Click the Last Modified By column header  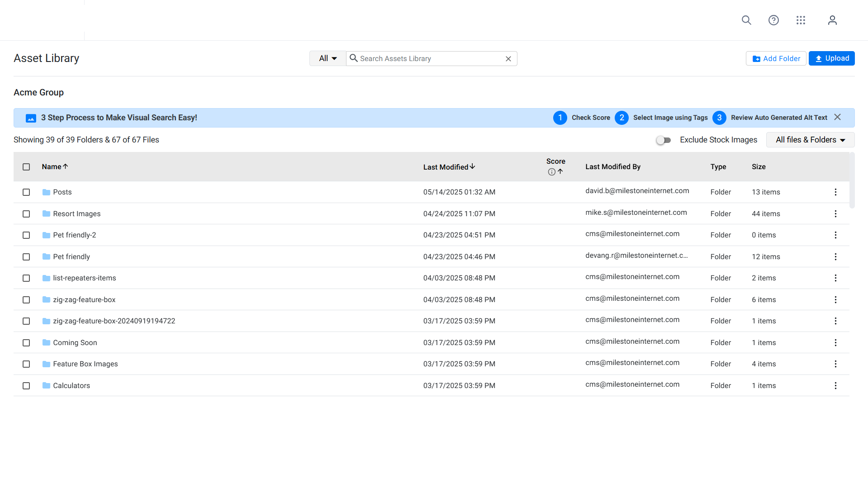click(613, 167)
